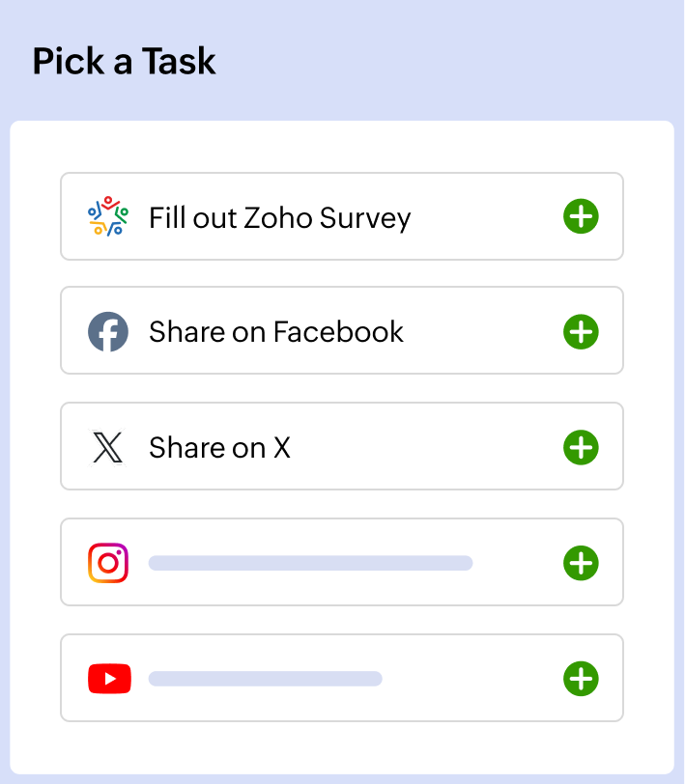Click empty space in the Instagram row
This screenshot has width=685, height=784.
[x=517, y=563]
